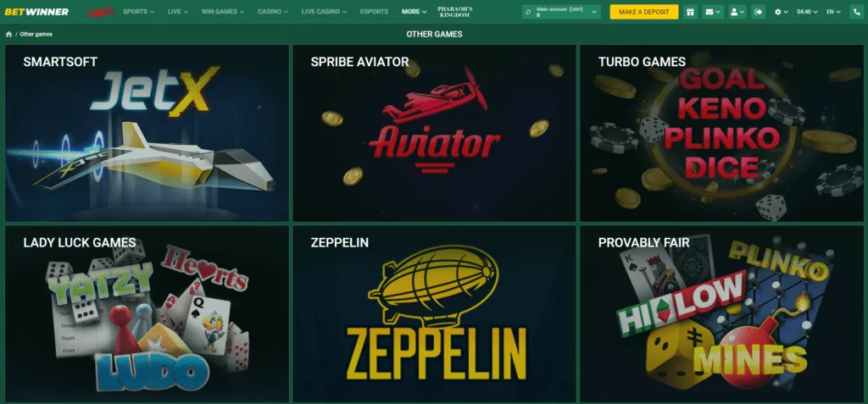This screenshot has width=868, height=404.
Task: Go to the home icon in breadcrumb
Action: click(x=8, y=35)
